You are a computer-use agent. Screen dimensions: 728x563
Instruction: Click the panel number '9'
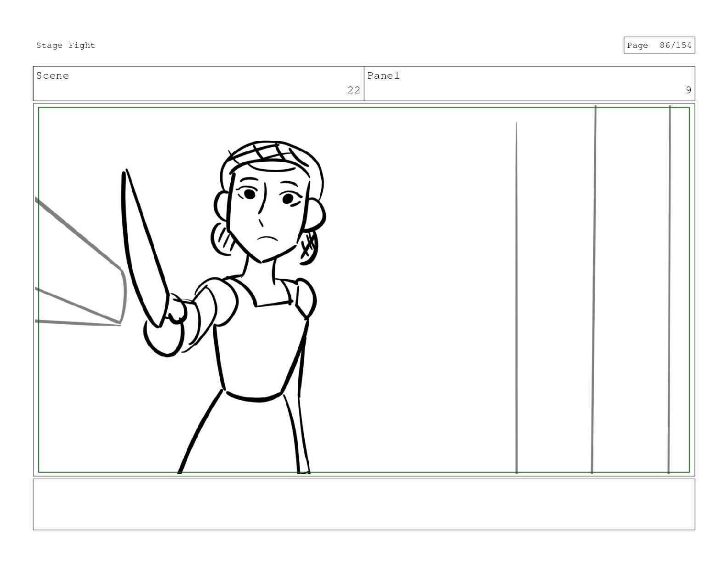(x=688, y=90)
